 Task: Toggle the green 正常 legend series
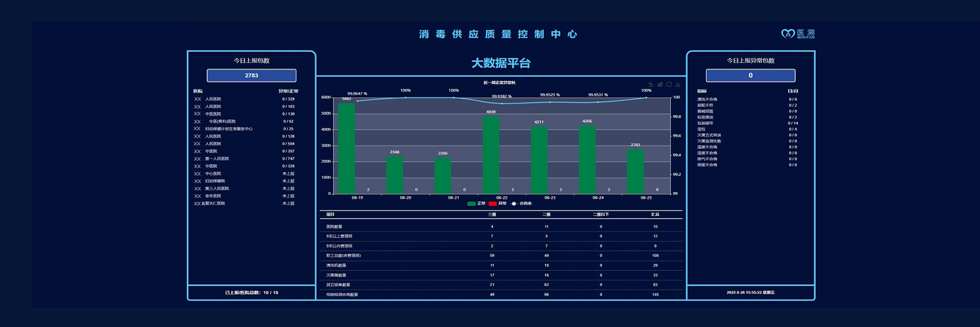(472, 204)
